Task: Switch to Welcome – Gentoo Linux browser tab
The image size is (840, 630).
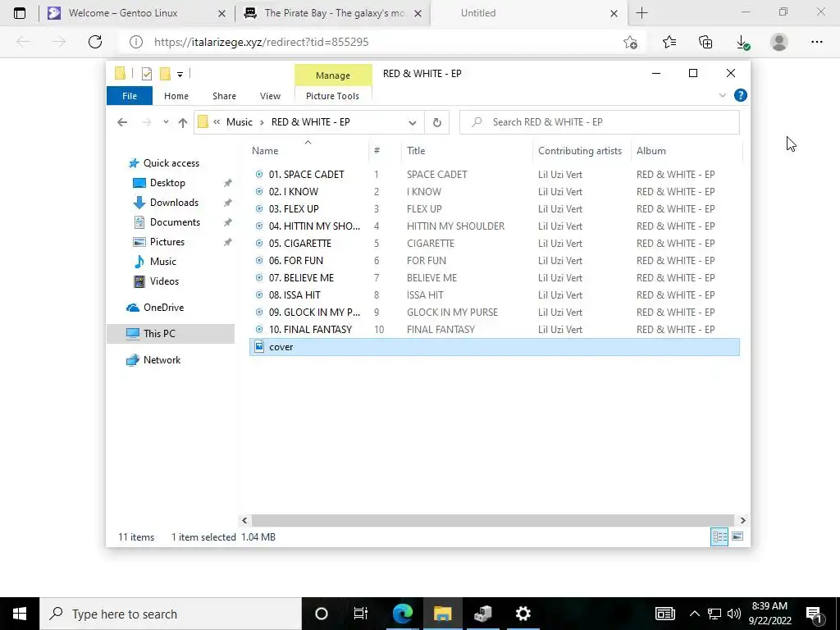Action: pyautogui.click(x=135, y=13)
